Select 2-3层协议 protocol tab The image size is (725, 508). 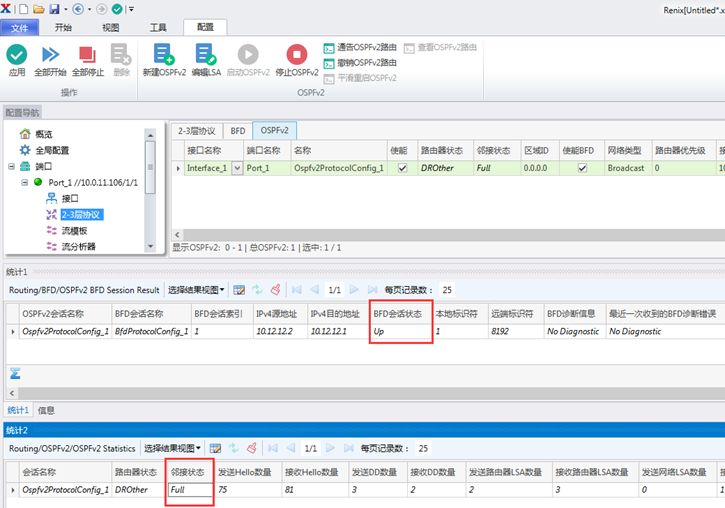coord(197,131)
